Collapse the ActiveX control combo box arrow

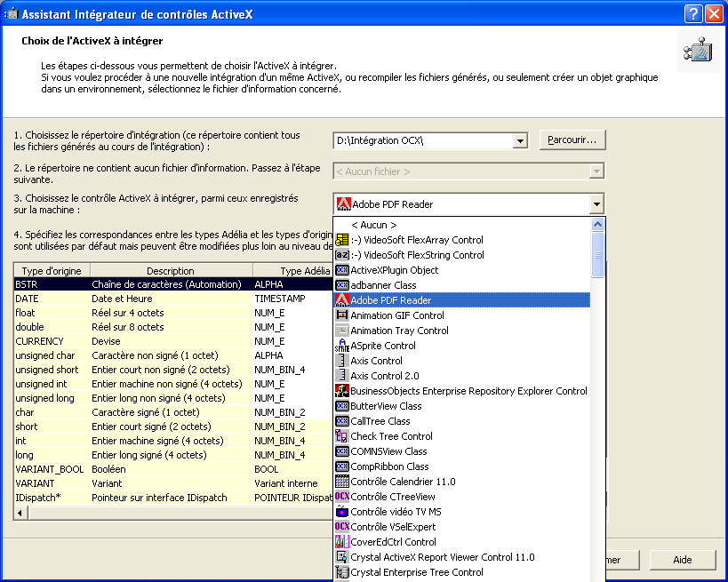pos(596,204)
